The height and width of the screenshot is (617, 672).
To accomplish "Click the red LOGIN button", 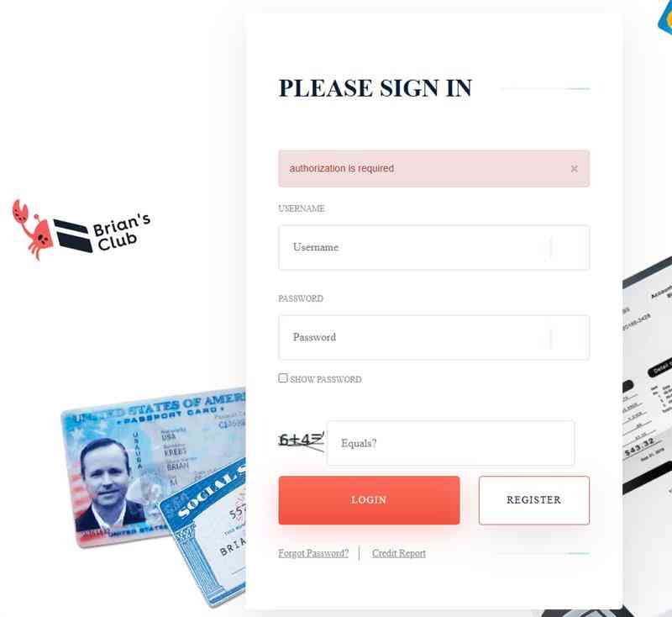I will click(x=369, y=500).
